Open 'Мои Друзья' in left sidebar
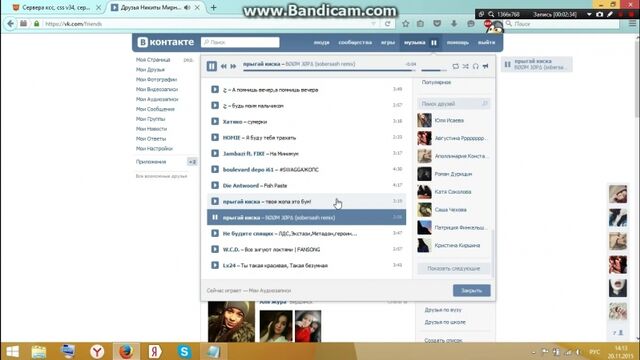Viewport: 640px width, 360px height. tap(150, 69)
